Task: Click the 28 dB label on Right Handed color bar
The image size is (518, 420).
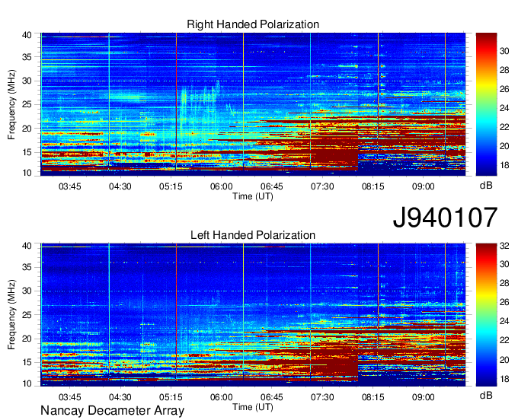Action: tap(504, 70)
